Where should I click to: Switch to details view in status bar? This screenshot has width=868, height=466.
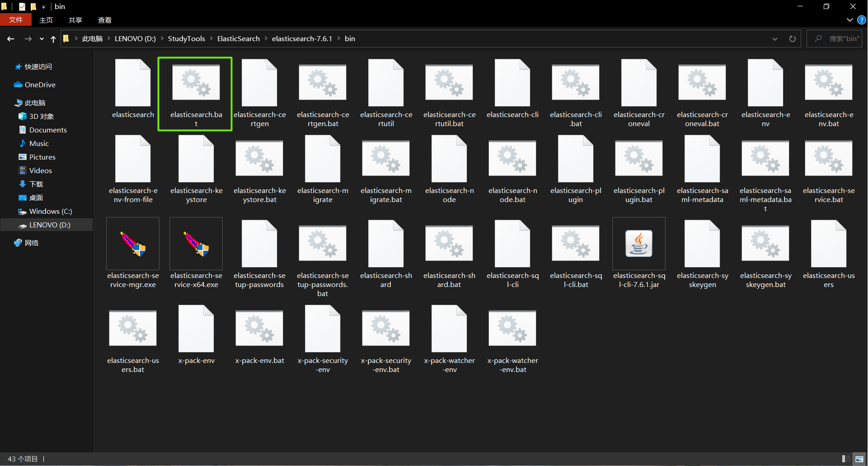(x=846, y=459)
